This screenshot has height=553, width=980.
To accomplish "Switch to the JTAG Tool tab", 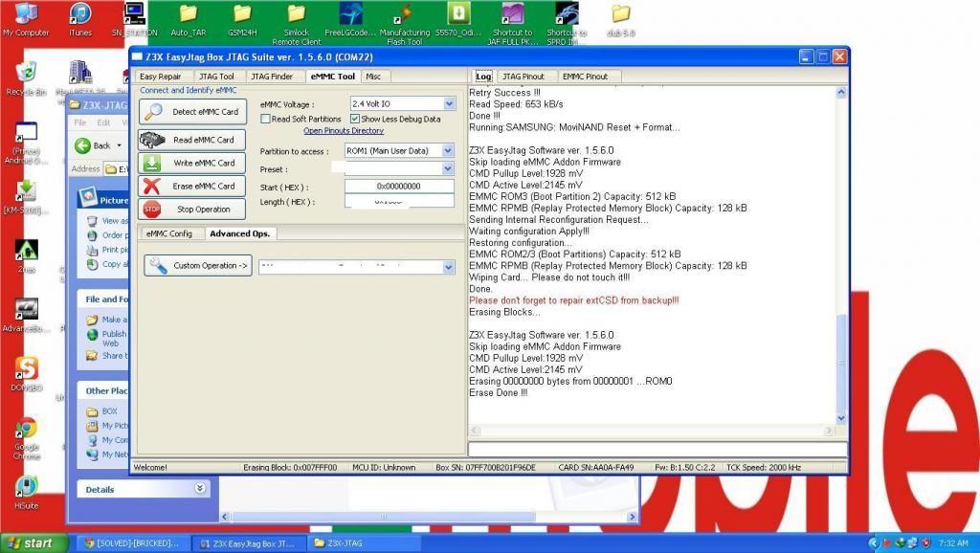I will pos(217,77).
